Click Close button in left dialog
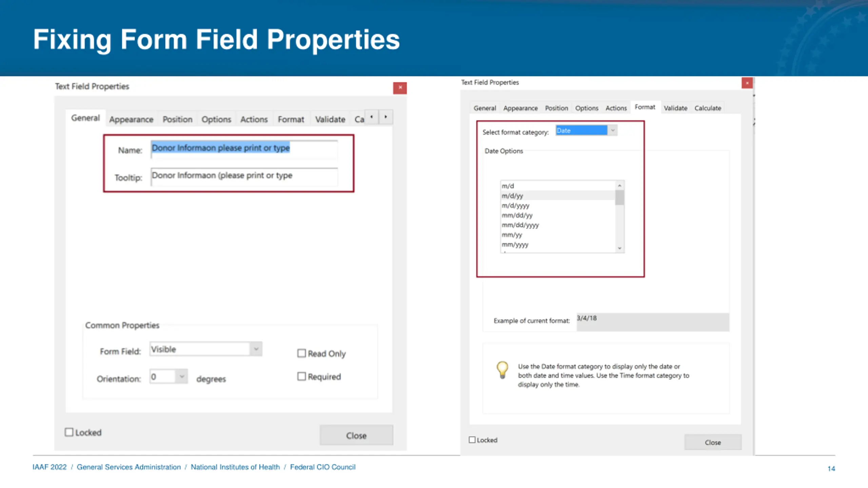Screen dimensions: 868x488 [356, 435]
